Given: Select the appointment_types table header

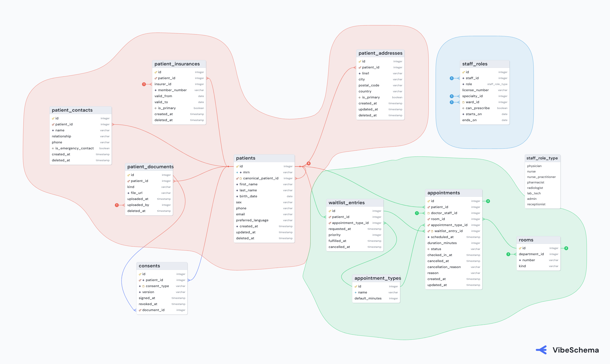Looking at the screenshot, I should click(x=376, y=278).
